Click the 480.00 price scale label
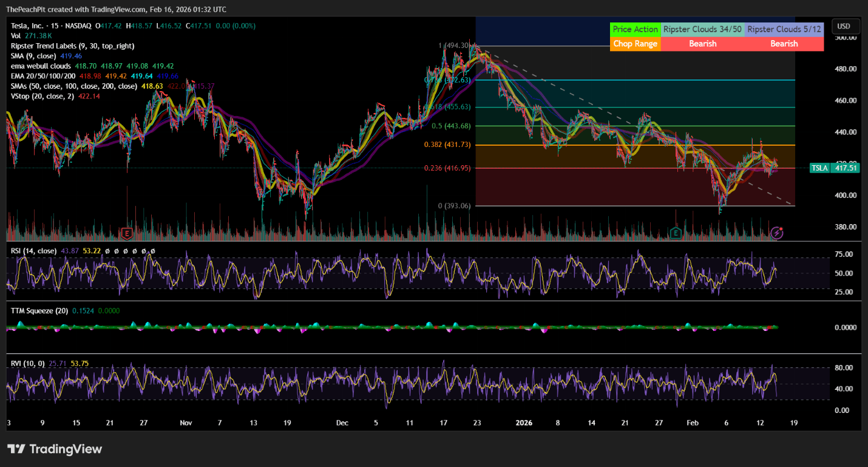 [845, 69]
